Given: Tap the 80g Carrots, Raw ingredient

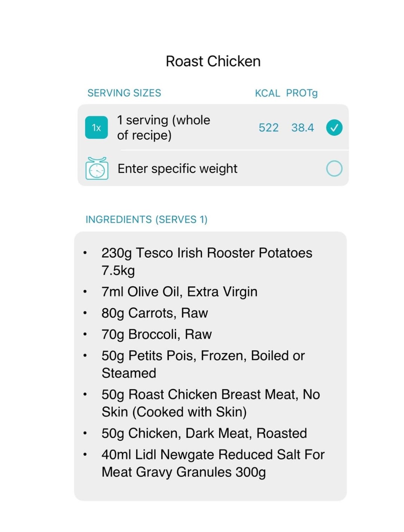Looking at the screenshot, I should coord(154,313).
